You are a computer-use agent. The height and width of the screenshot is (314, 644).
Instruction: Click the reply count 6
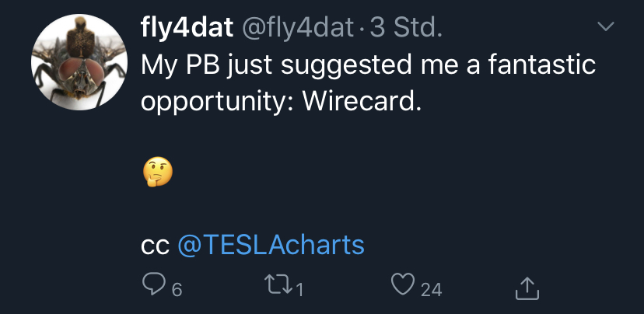click(x=177, y=290)
